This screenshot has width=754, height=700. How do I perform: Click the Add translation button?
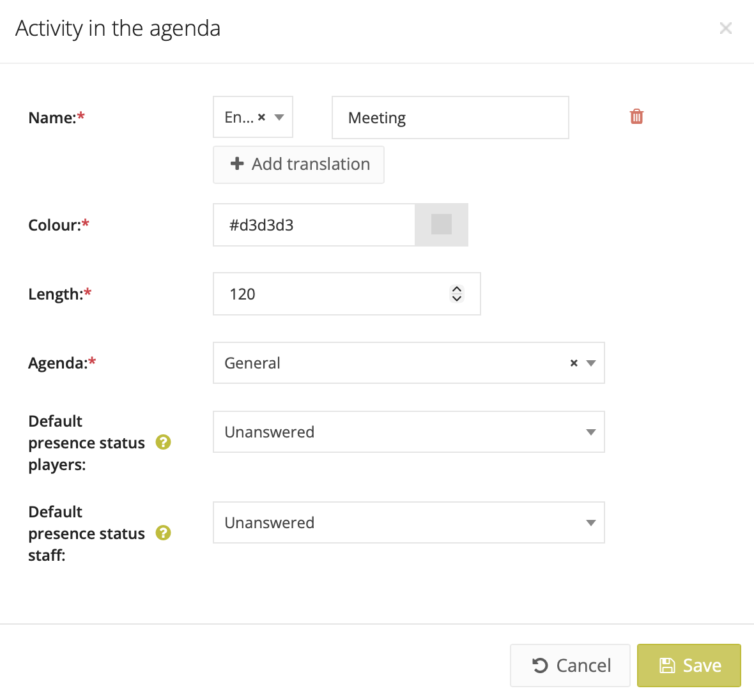pos(298,164)
